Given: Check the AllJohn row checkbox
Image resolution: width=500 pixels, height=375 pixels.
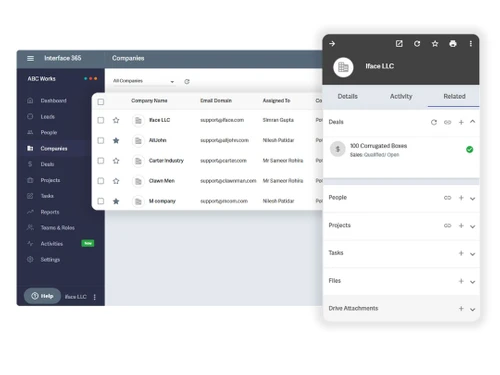Looking at the screenshot, I should pos(101,140).
